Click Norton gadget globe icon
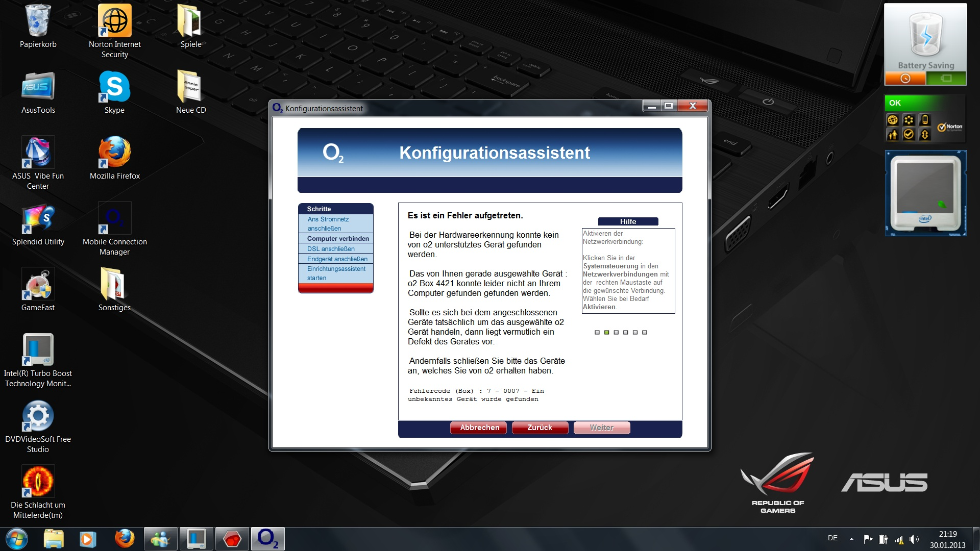The height and width of the screenshot is (551, 980). coord(892,120)
